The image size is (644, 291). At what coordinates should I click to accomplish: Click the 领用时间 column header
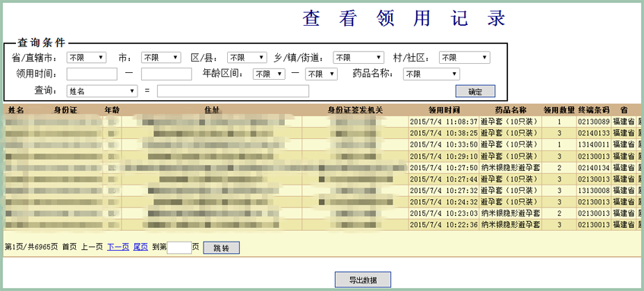tap(444, 110)
